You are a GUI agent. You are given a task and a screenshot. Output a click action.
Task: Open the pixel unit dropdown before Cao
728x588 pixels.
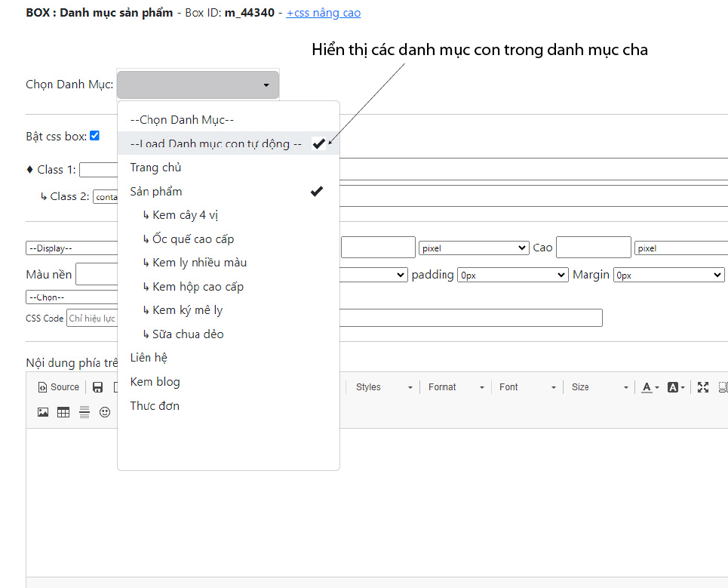(474, 248)
